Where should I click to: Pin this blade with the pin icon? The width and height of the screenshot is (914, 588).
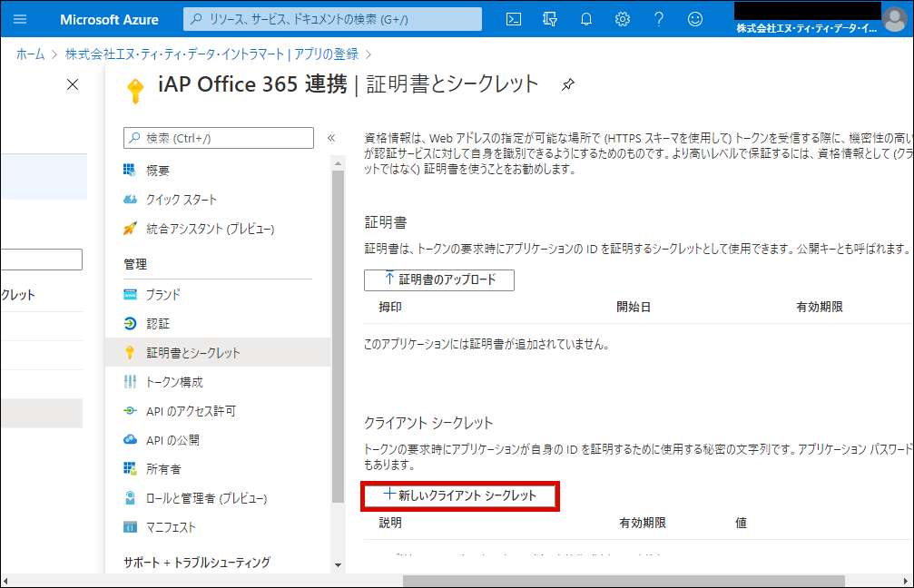click(x=568, y=85)
